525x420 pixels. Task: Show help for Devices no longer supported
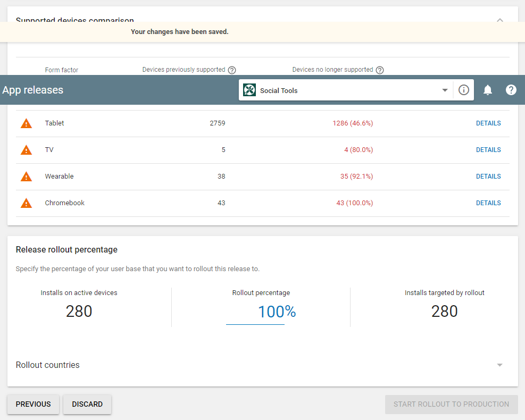pyautogui.click(x=380, y=70)
